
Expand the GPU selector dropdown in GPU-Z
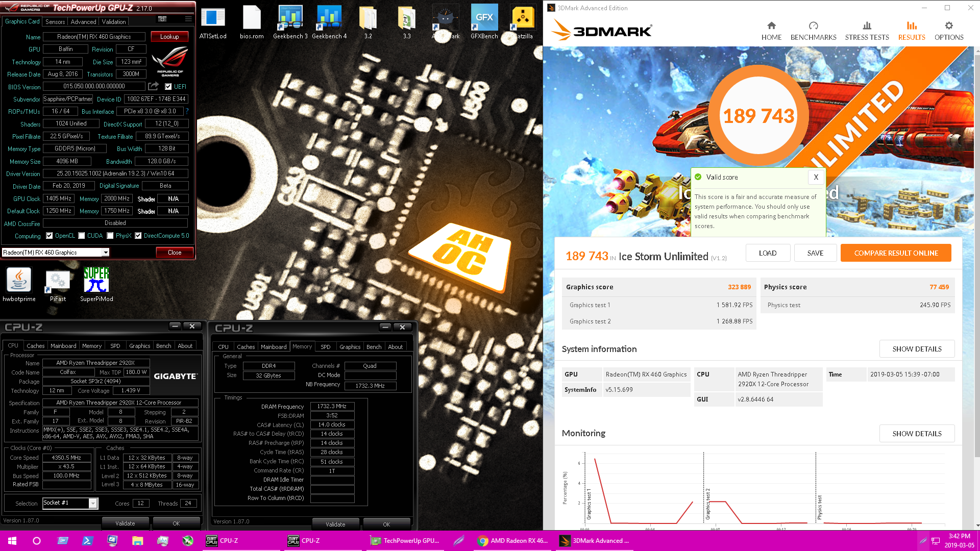(106, 253)
